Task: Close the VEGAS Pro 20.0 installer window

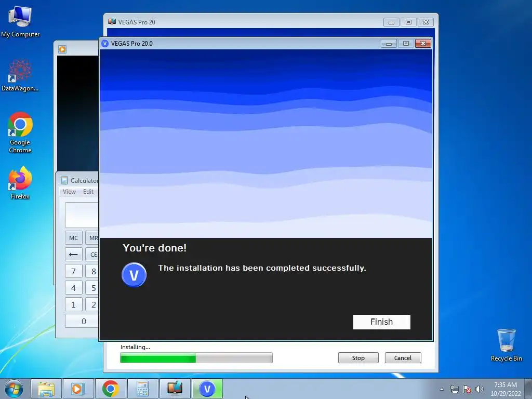Action: (423, 44)
